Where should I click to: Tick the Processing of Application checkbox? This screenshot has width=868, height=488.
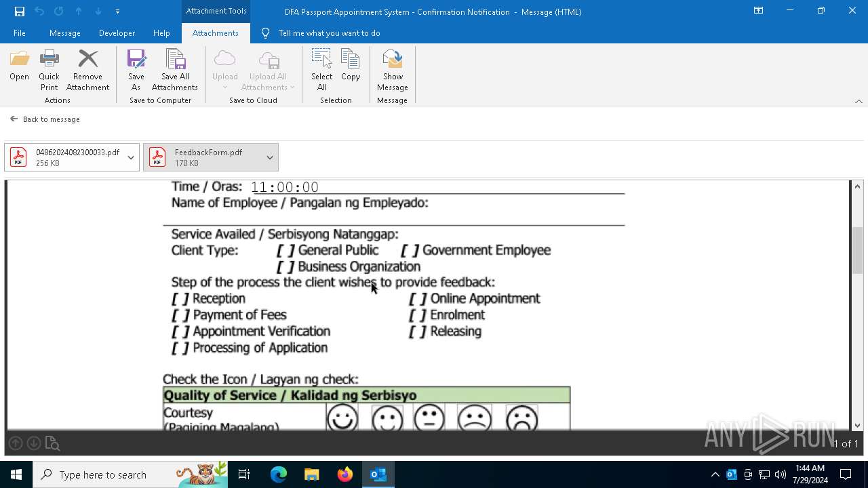[x=180, y=348]
